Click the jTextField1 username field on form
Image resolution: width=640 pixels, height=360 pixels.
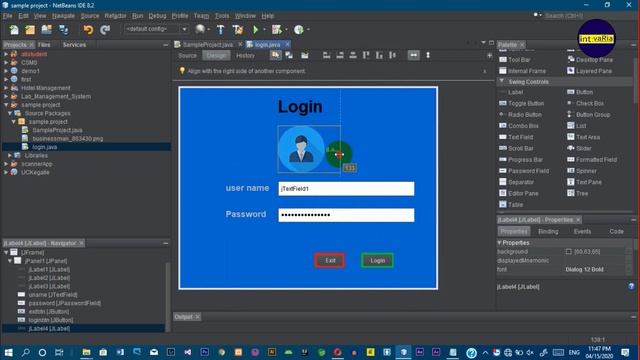point(346,189)
